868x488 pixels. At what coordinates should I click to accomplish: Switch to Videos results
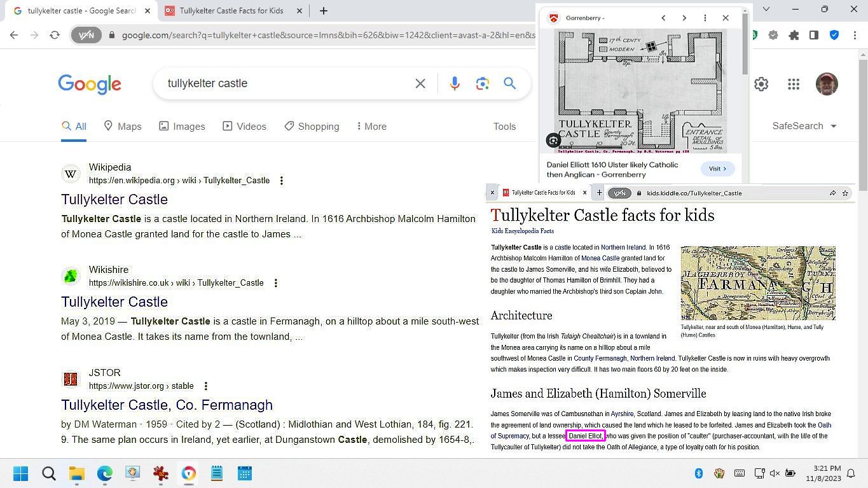pyautogui.click(x=245, y=127)
